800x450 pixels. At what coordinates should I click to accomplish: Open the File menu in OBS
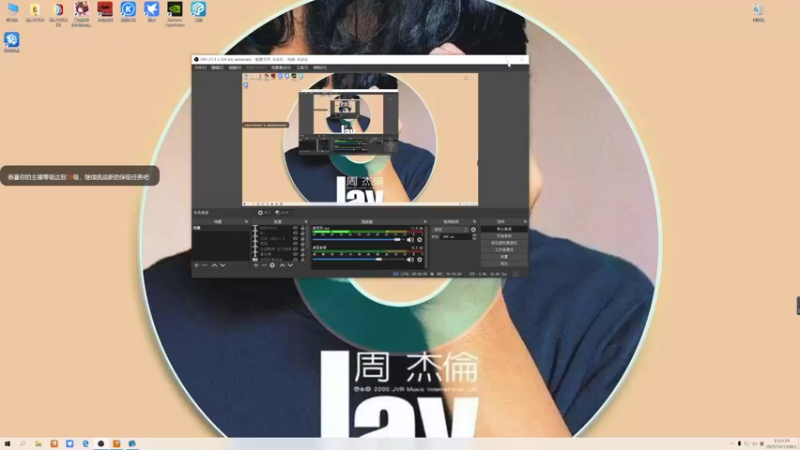point(199,67)
